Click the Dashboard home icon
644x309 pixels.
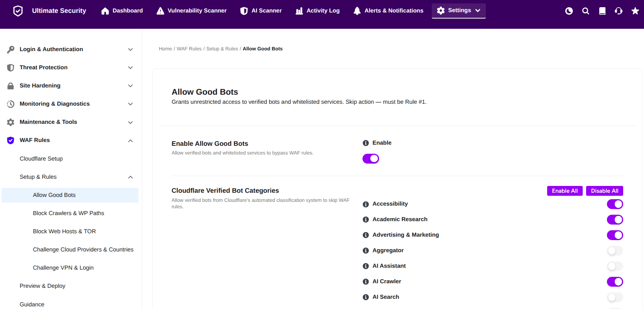click(x=105, y=11)
